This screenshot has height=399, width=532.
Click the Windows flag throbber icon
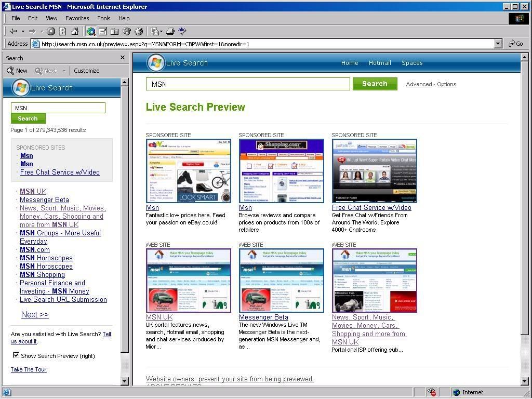click(x=519, y=18)
